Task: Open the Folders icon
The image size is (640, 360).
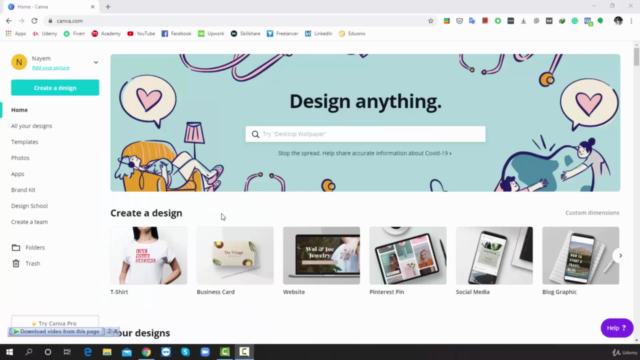Action: coord(16,247)
